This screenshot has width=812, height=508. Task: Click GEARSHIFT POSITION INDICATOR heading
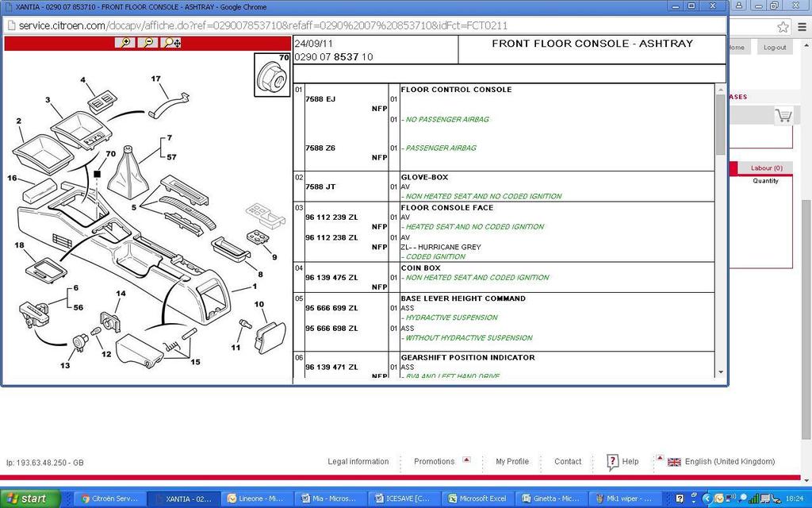tap(468, 357)
